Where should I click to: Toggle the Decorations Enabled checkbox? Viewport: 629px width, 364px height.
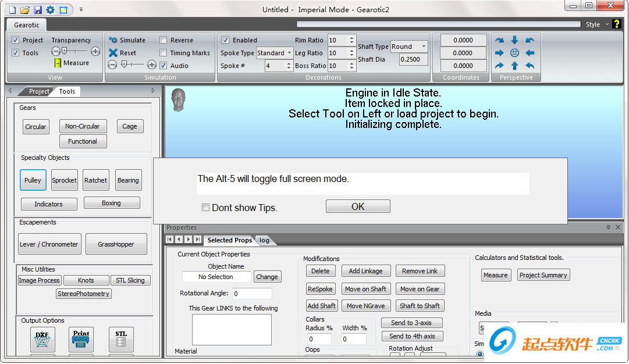pyautogui.click(x=225, y=40)
